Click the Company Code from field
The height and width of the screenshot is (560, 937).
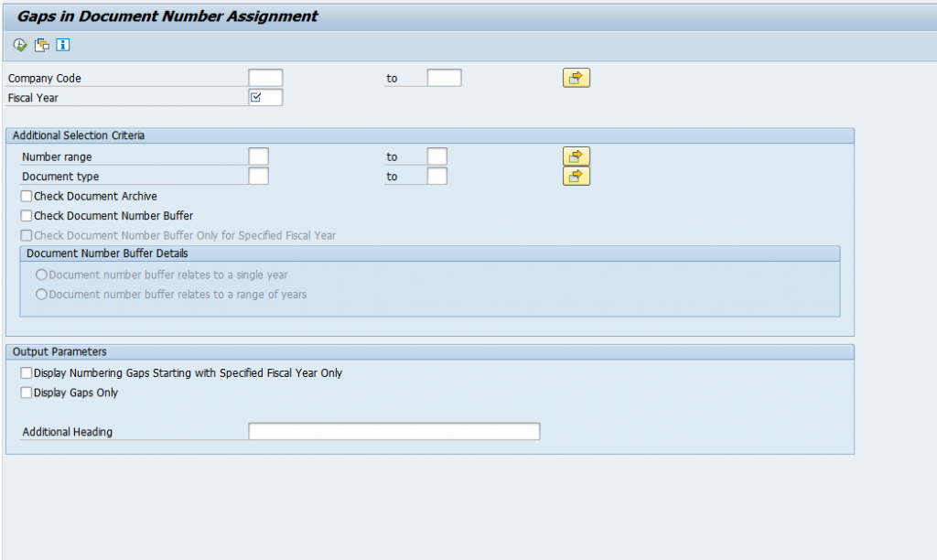click(x=265, y=78)
